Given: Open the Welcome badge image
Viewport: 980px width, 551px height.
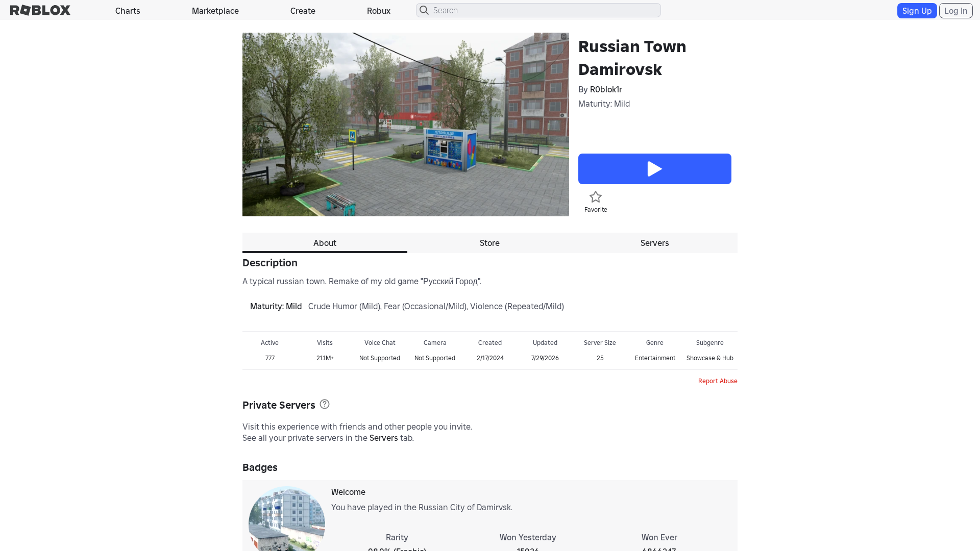Looking at the screenshot, I should [x=287, y=518].
